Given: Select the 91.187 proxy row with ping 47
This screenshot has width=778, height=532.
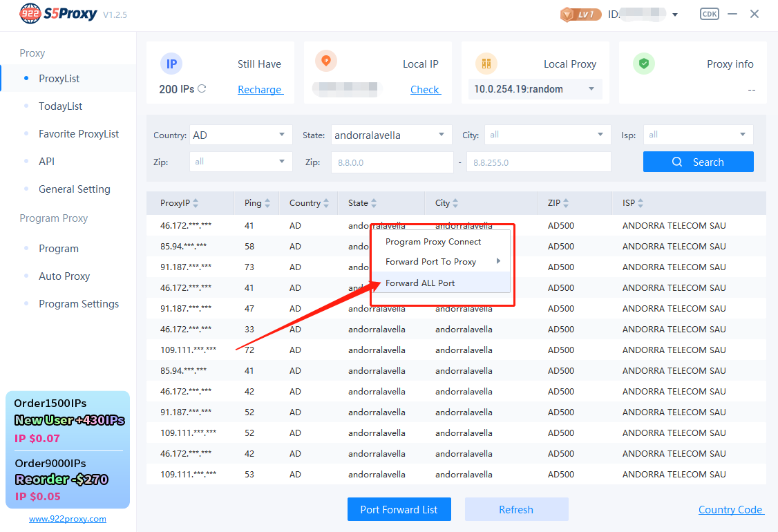Looking at the screenshot, I should coord(456,308).
